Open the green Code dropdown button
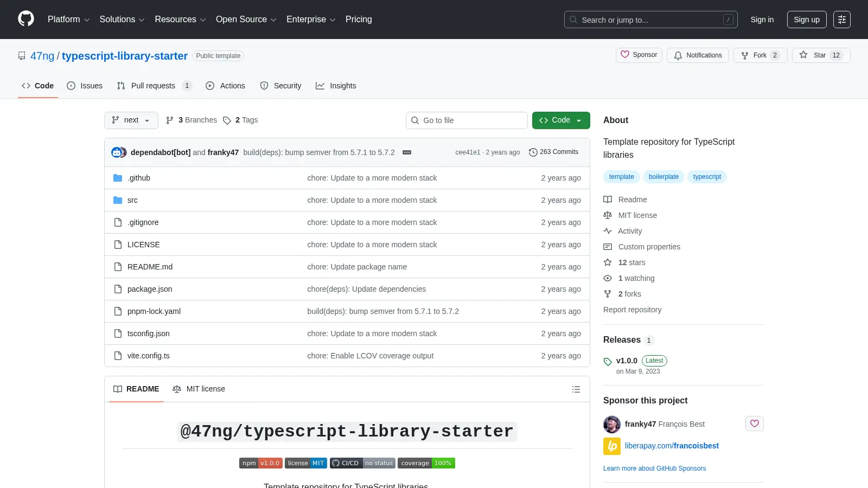This screenshot has height=488, width=868. pos(561,120)
